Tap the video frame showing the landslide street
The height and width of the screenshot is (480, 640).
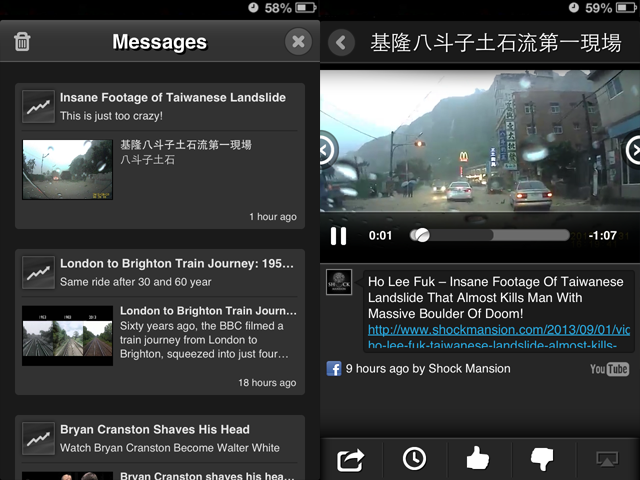480,141
